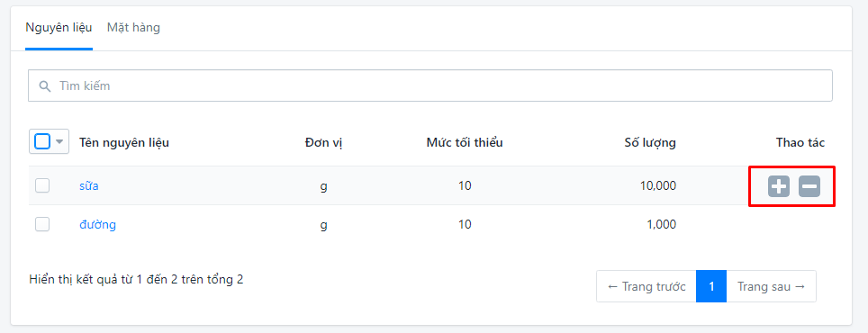Open the sữa ingredient link
Screen dimensions: 868x333
[88, 186]
